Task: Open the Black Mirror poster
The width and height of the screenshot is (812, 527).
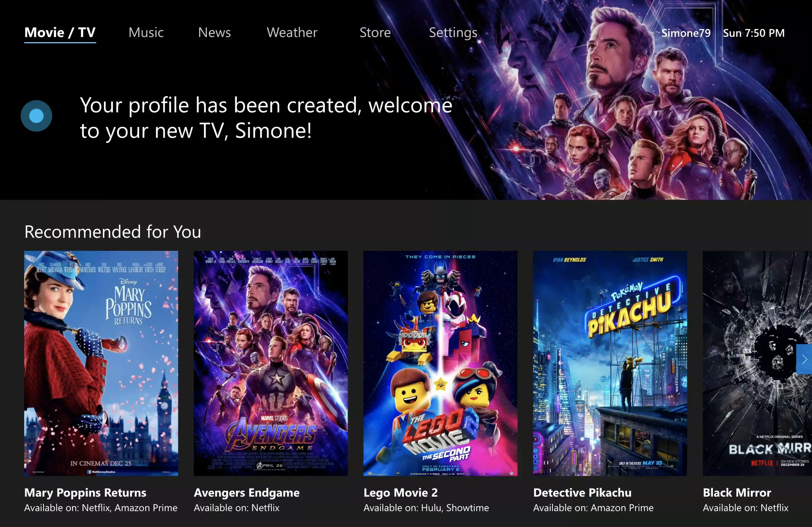Action: tap(757, 363)
